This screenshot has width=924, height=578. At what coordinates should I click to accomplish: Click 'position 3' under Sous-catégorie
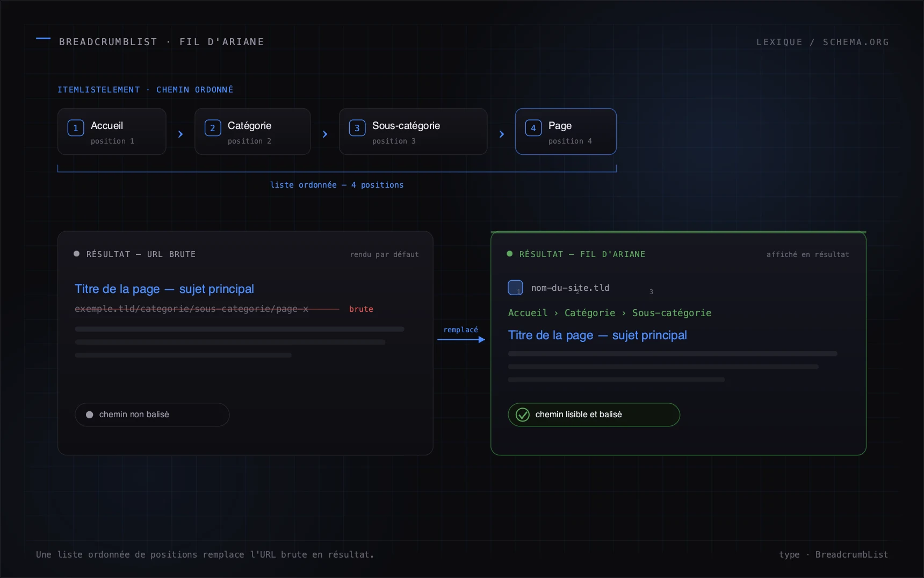(394, 141)
